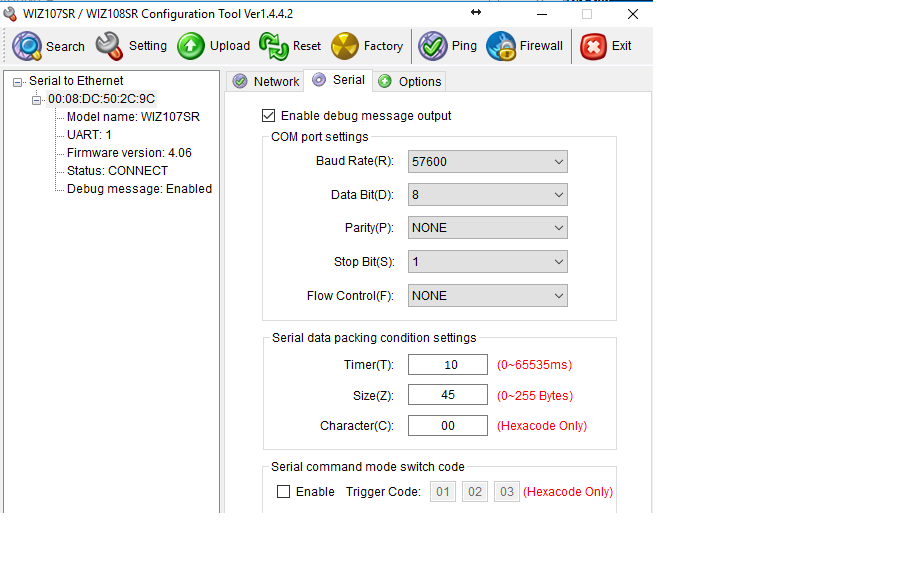The width and height of the screenshot is (900, 565).
Task: Click the Network tab check icon
Action: tap(240, 82)
